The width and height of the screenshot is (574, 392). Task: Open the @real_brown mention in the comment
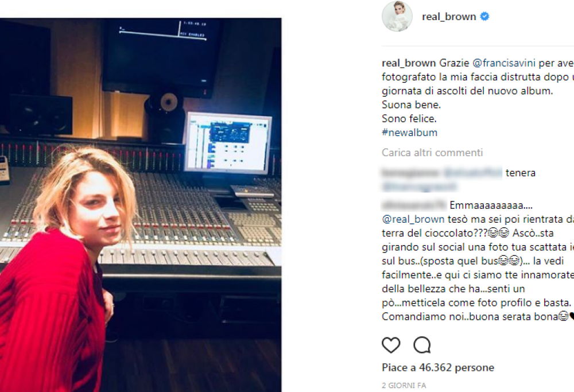[x=413, y=219]
